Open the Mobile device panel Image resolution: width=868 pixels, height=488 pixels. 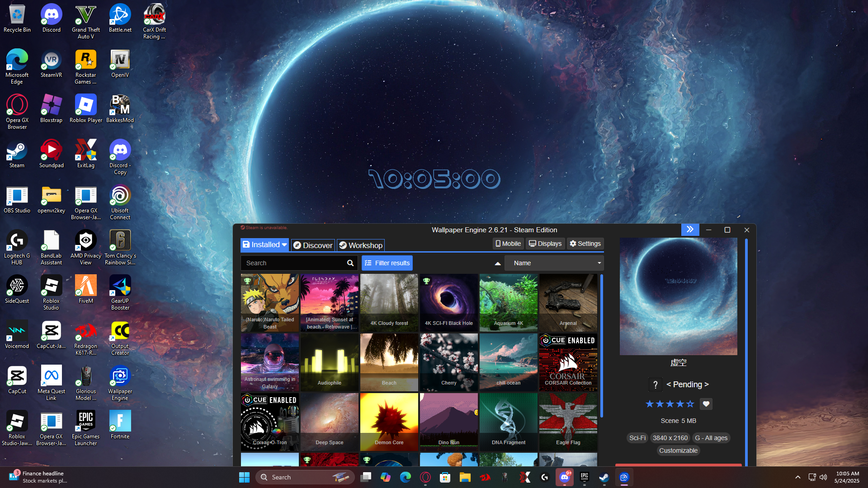(x=508, y=244)
